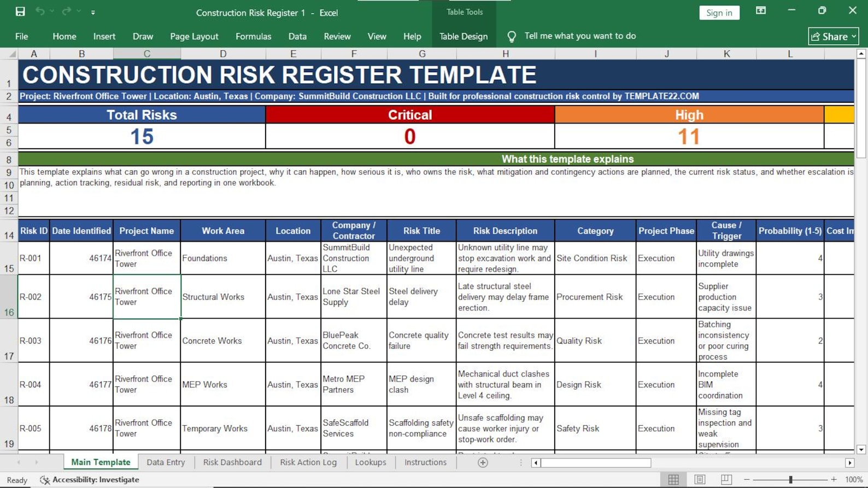Click the New sheet plus icon
Image resolution: width=868 pixels, height=488 pixels.
(x=483, y=462)
